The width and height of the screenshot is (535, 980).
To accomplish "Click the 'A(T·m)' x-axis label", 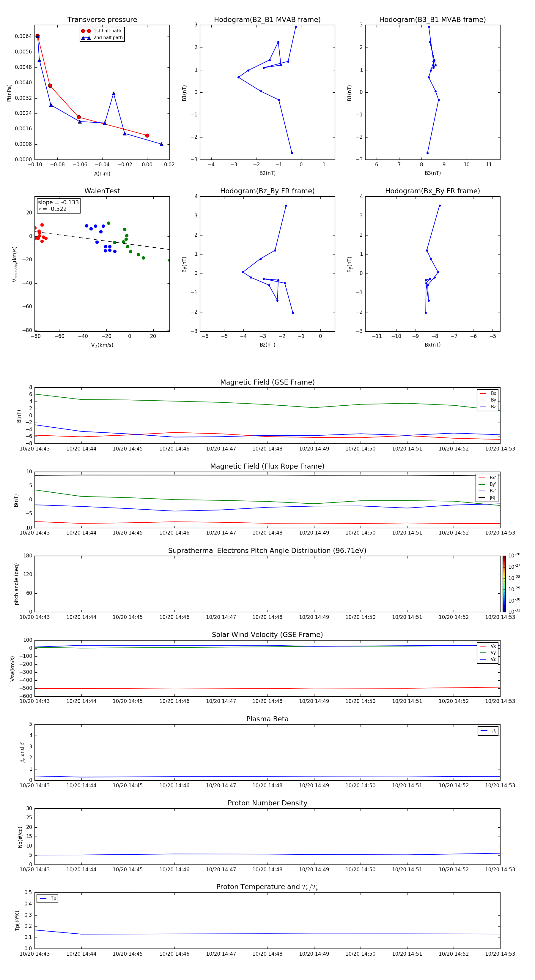I will click(102, 173).
